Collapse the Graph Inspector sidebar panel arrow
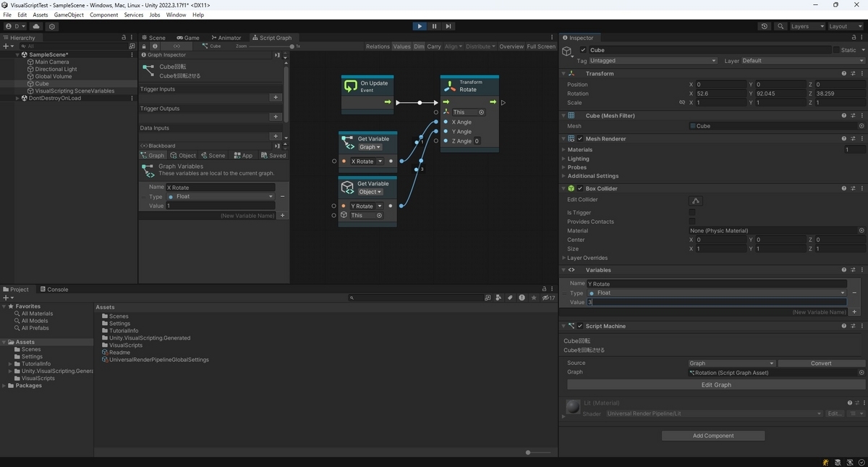Viewport: 868px width, 467px height. 277,55
